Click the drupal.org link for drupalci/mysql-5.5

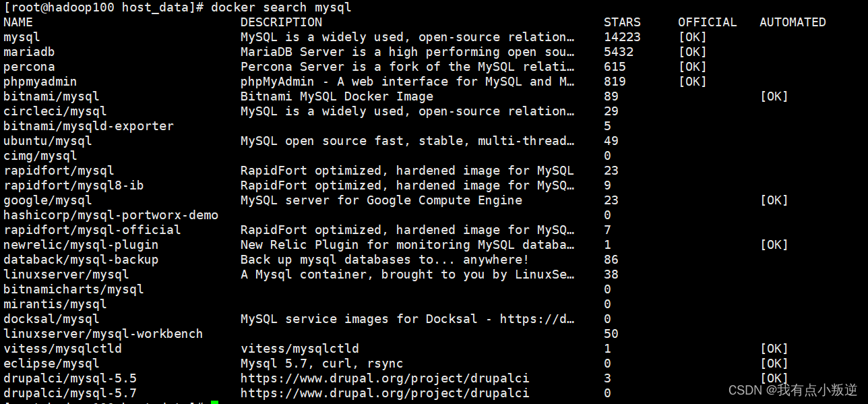click(385, 378)
